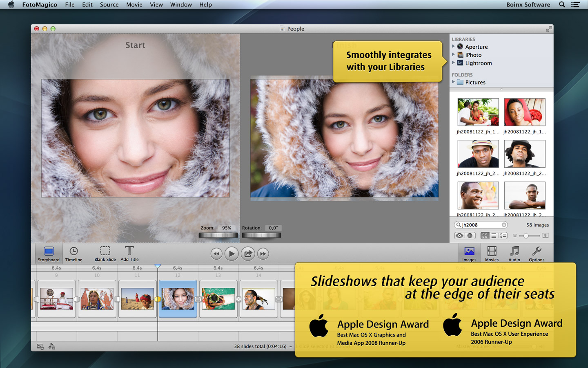Switch to Timeline view

click(73, 254)
